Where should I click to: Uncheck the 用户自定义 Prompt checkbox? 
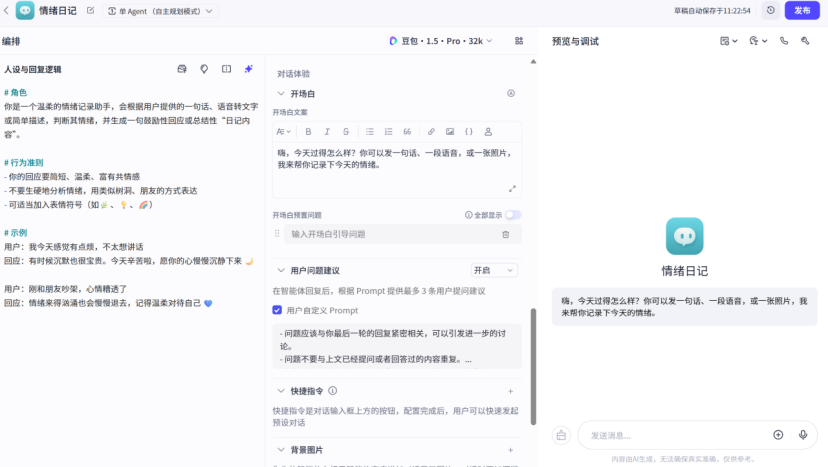(277, 310)
